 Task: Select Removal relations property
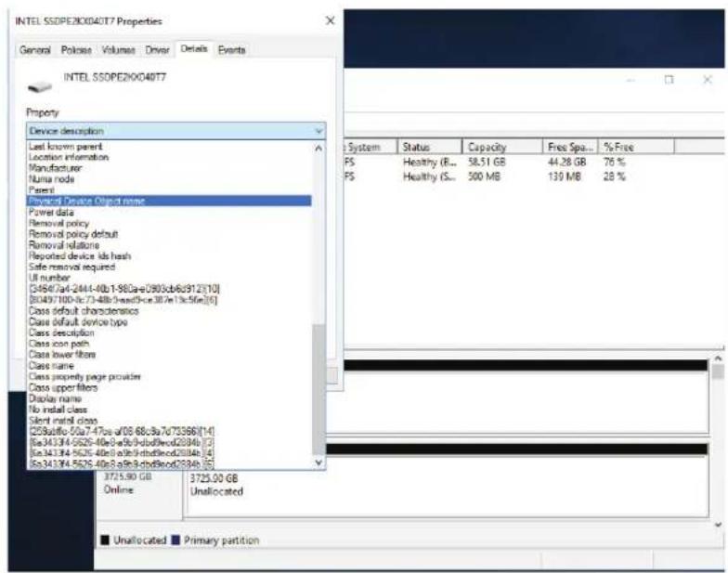coord(169,245)
